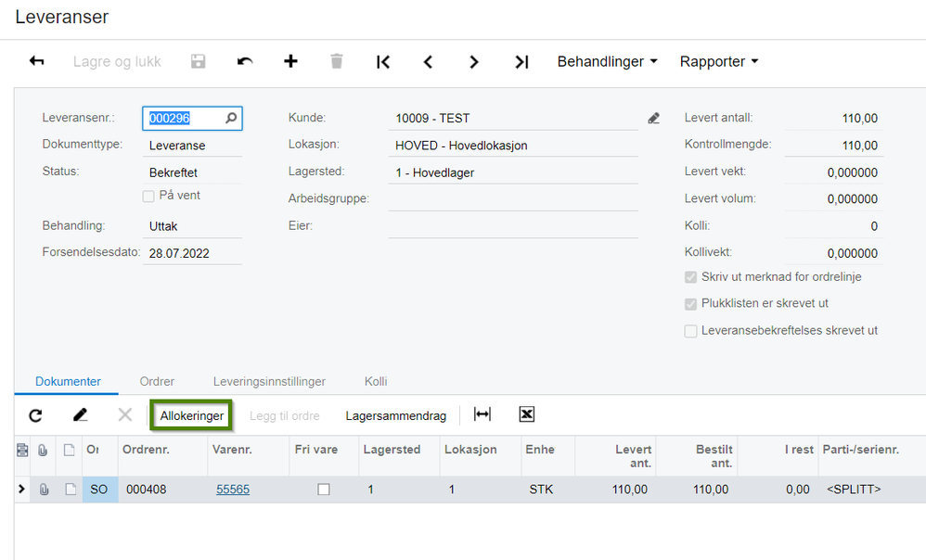Go to previous record
926x560 pixels.
[428, 61]
